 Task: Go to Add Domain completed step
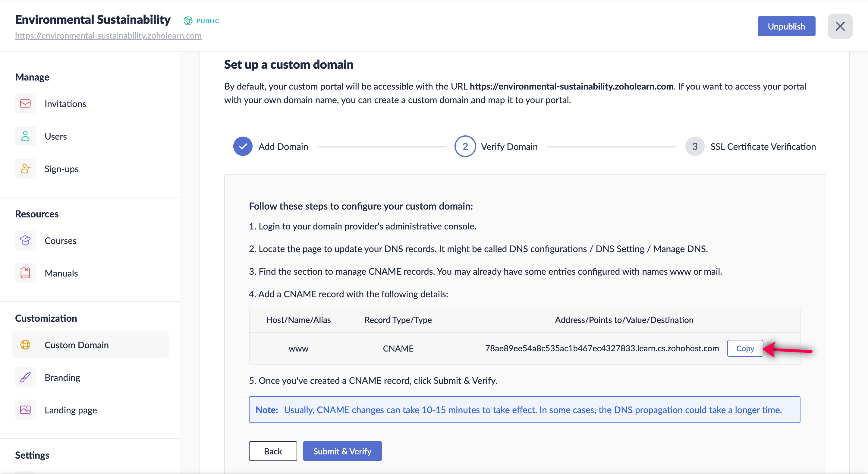[243, 147]
